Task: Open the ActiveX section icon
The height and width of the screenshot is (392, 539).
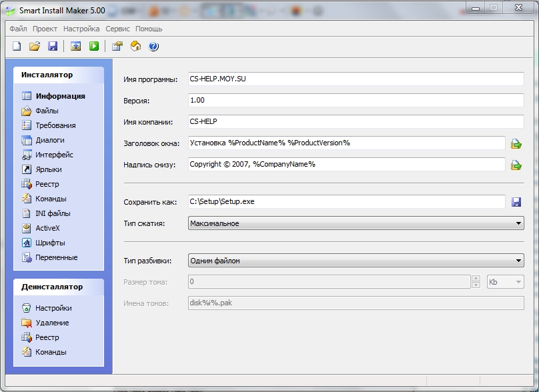Action: 27,228
